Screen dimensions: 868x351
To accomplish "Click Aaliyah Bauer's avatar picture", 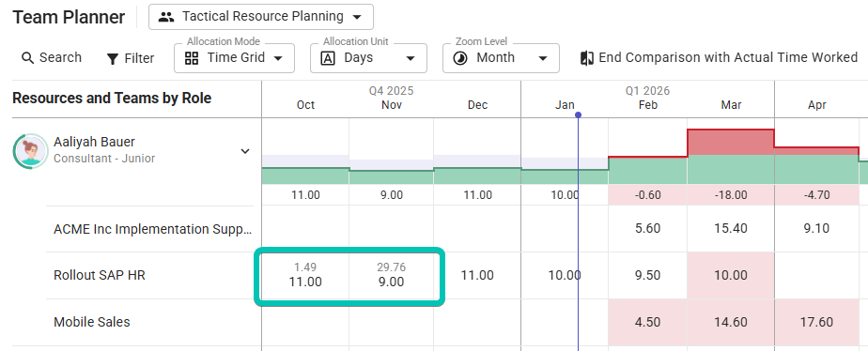I will coord(30,151).
